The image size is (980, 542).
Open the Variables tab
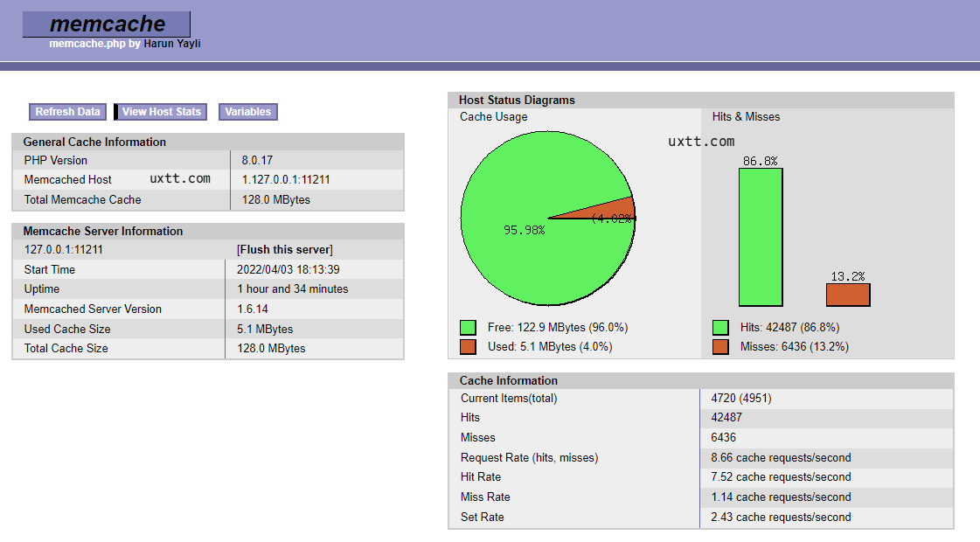click(x=247, y=112)
